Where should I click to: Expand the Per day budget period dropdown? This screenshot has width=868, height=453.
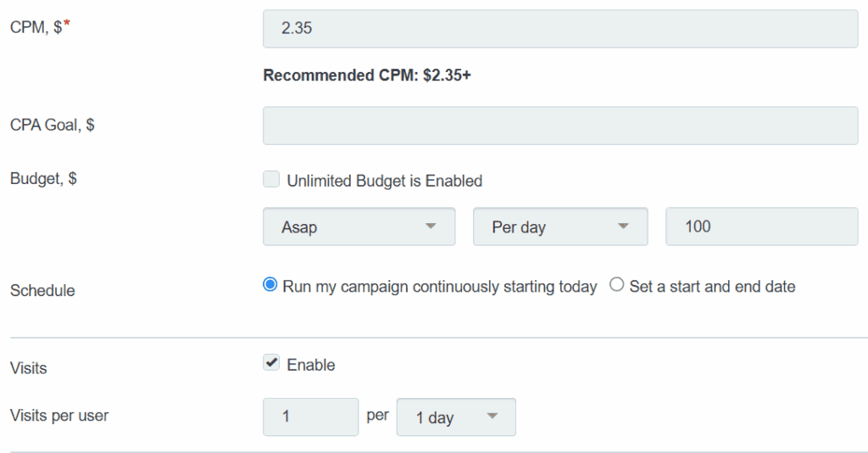pyautogui.click(x=559, y=226)
